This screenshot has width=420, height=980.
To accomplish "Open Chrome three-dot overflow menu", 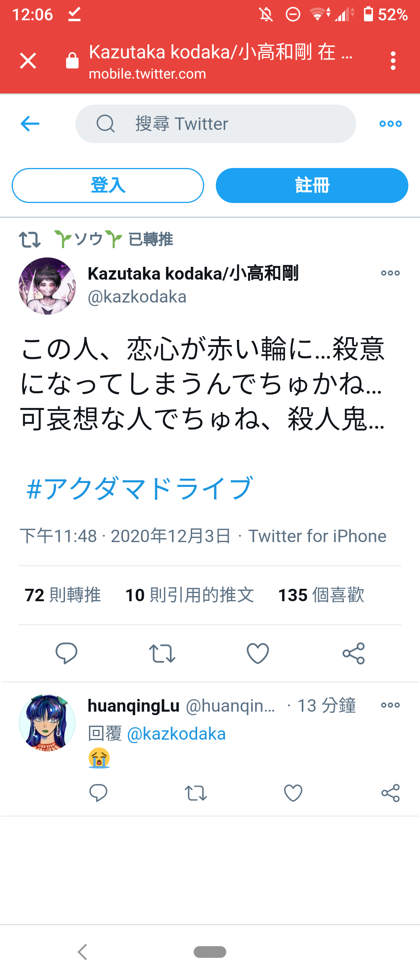I will pyautogui.click(x=393, y=61).
